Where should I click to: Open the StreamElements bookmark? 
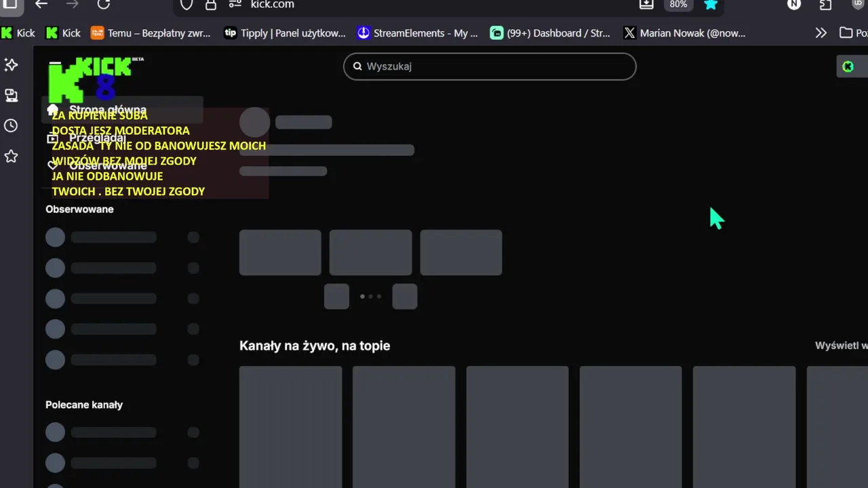tap(418, 33)
